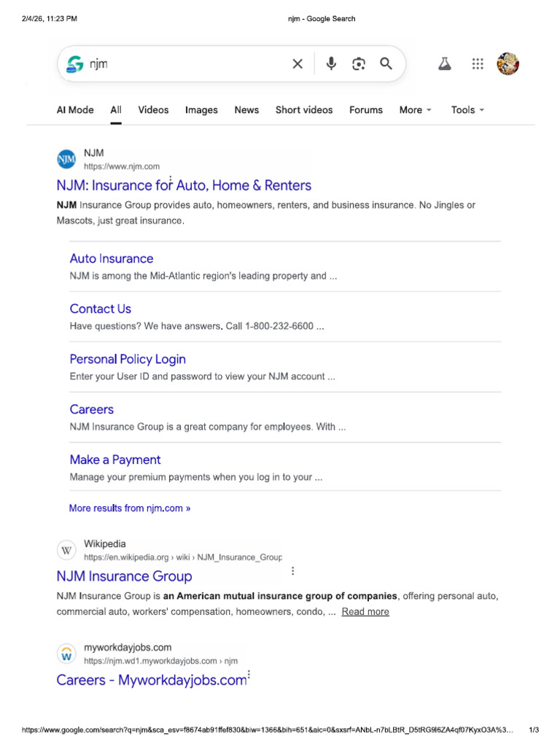The image size is (560, 747).
Task: Click the Google logo in search box
Action: (x=75, y=64)
